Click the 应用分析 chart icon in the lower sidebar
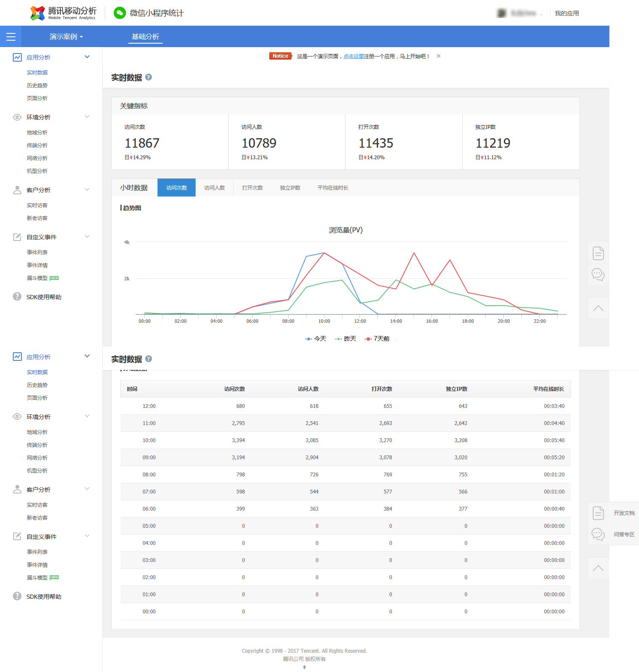The width and height of the screenshot is (639, 672). tap(17, 357)
